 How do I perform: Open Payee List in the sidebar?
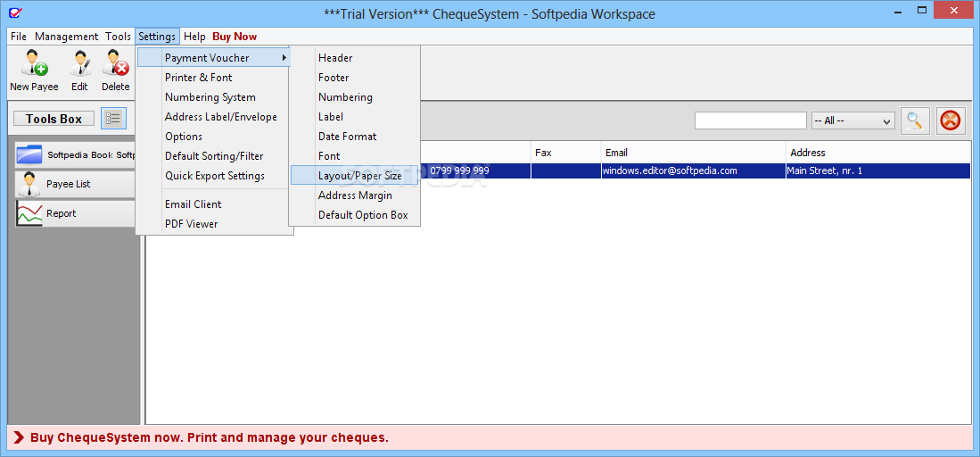point(75,184)
